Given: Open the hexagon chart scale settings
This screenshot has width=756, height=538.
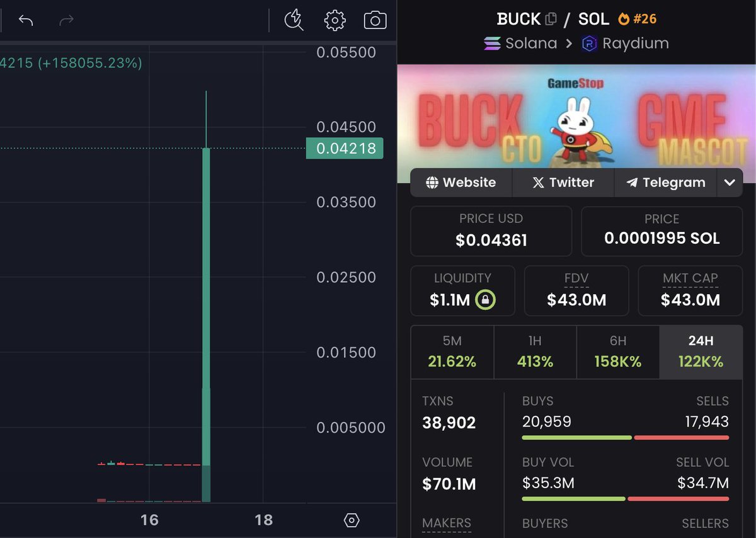Looking at the screenshot, I should point(352,520).
